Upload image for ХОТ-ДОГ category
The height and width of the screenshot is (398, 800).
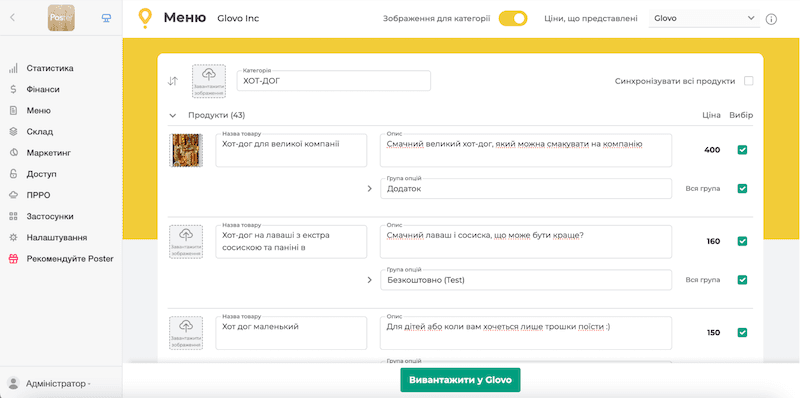pos(209,81)
